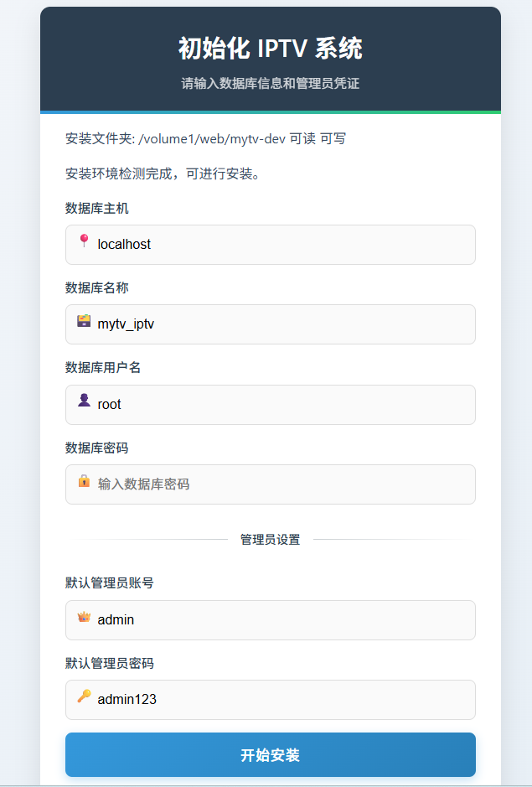Click the 数据库密码 field label
Image resolution: width=532 pixels, height=787 pixels.
[97, 448]
